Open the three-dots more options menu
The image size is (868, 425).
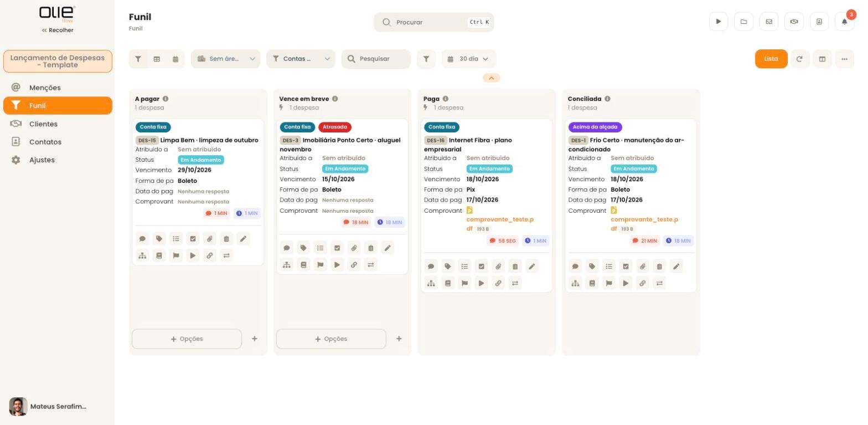coord(844,59)
